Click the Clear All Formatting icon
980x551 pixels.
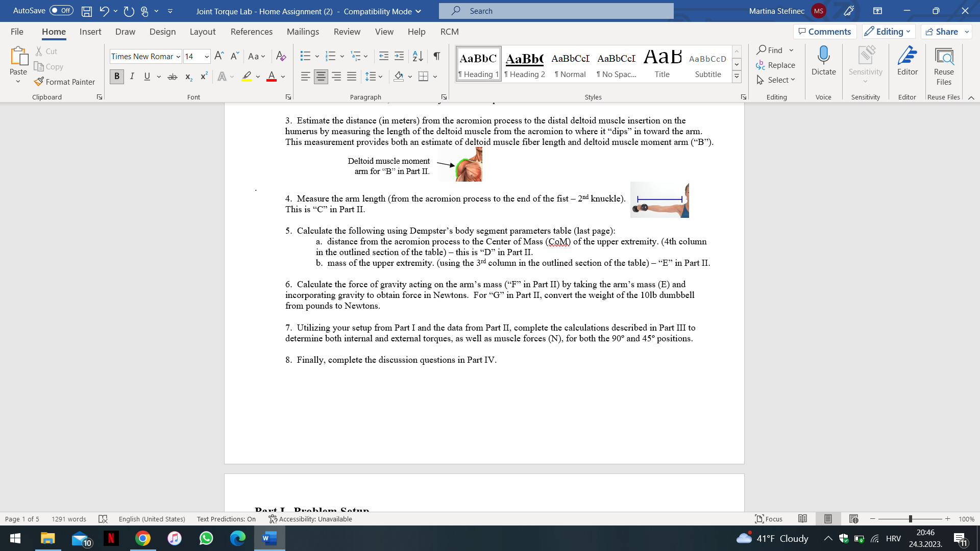[x=281, y=56]
